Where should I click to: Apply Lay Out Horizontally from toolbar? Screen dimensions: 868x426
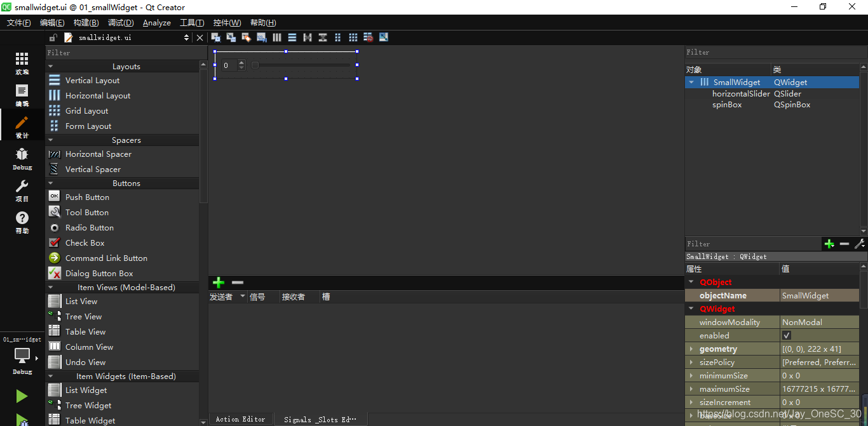277,37
